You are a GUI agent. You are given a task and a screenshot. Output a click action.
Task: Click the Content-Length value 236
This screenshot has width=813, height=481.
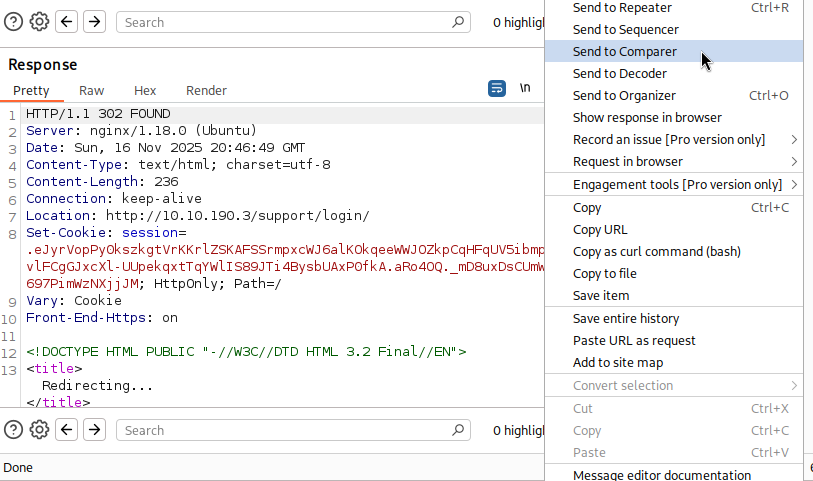[x=166, y=181]
